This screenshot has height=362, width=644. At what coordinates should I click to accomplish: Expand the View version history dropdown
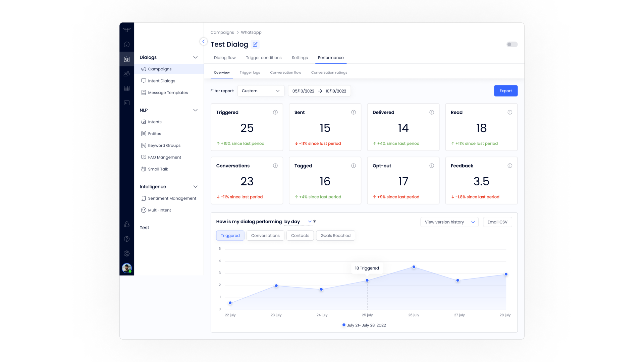449,222
